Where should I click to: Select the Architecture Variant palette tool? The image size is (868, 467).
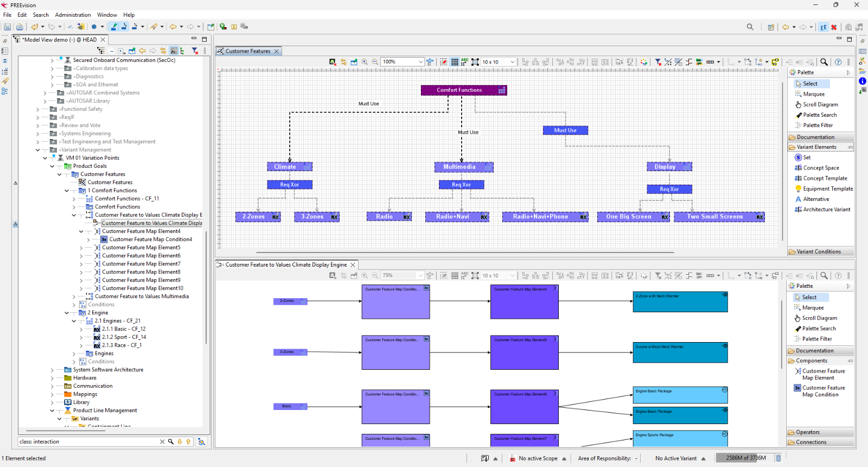tap(822, 209)
